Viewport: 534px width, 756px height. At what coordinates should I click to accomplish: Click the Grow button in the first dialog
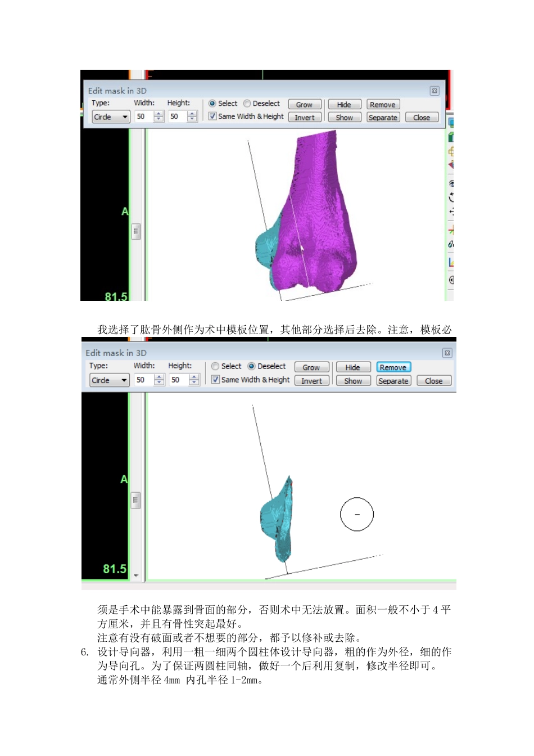(305, 105)
